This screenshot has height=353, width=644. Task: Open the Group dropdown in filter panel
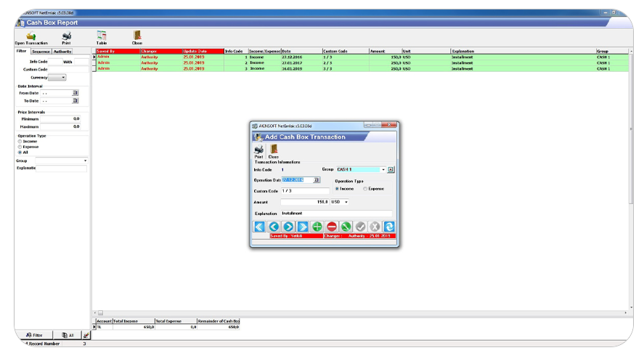click(x=85, y=161)
